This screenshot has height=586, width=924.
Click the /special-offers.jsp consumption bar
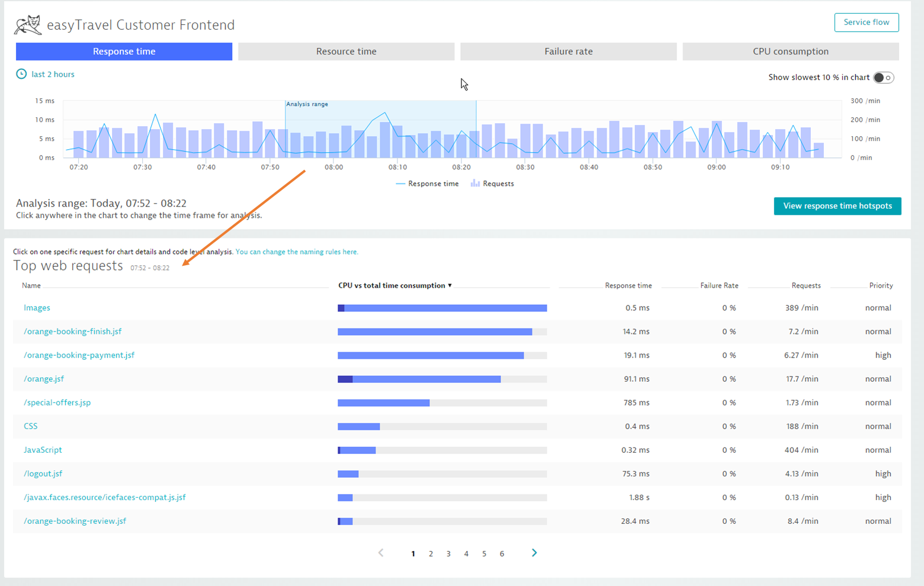pos(442,403)
